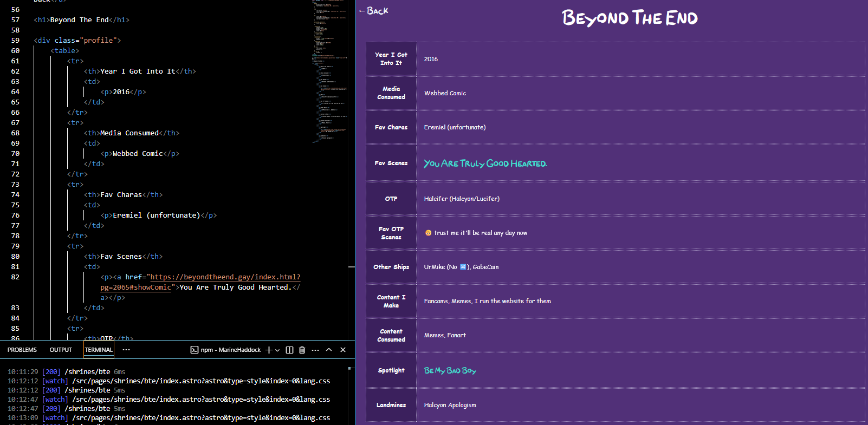Click 'Fancams, Memes, I run the website' text
868x425 pixels.
click(x=487, y=301)
